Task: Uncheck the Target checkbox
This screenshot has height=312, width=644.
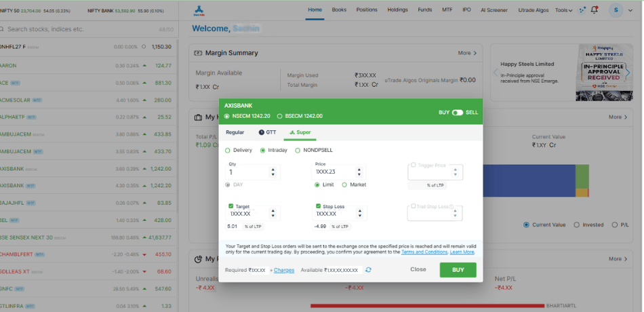Action: 230,206
